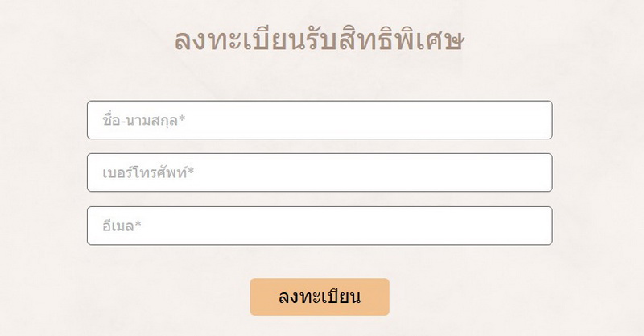The width and height of the screenshot is (644, 336).
Task: Click the ชื่อ-นามสกุล input field
Action: coord(320,120)
